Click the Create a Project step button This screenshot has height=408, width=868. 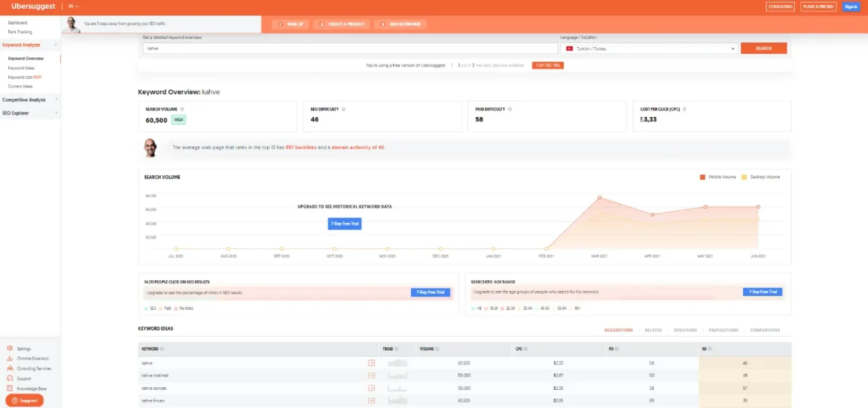[x=342, y=24]
